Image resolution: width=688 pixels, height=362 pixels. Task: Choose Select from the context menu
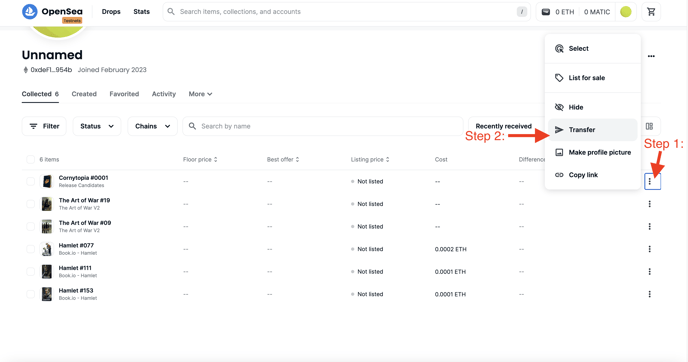pyautogui.click(x=593, y=49)
